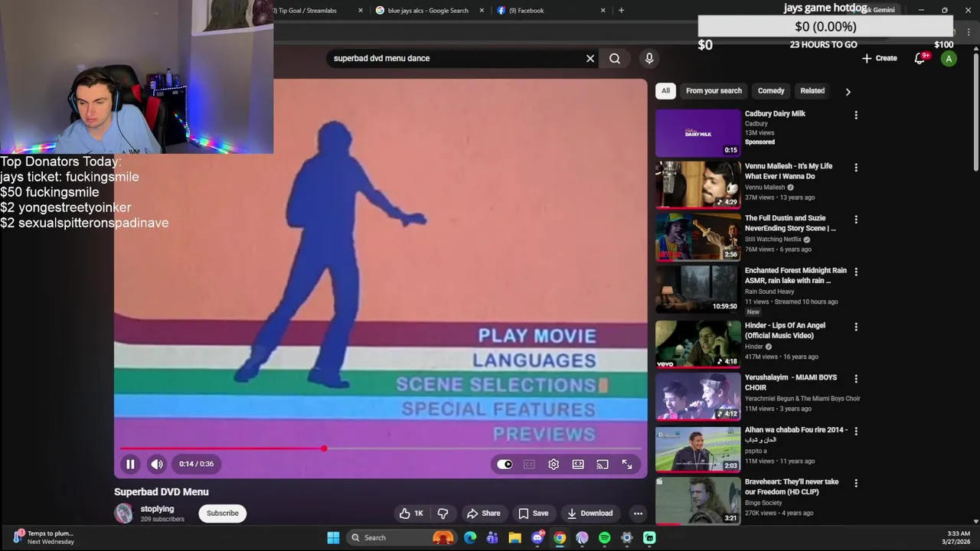The height and width of the screenshot is (551, 980).
Task: Open options menu for Yerushalayim video
Action: [x=856, y=379]
